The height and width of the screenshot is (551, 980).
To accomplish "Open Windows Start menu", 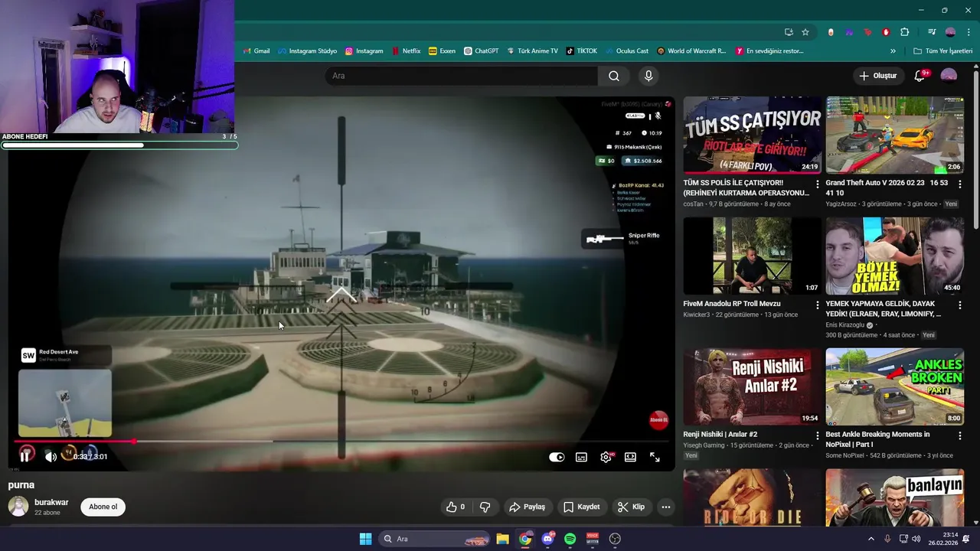I will pyautogui.click(x=365, y=539).
